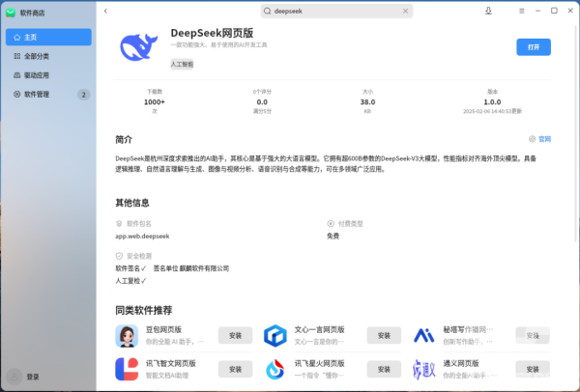
Task: Click the 豆包网页版 app icon
Action: (127, 336)
